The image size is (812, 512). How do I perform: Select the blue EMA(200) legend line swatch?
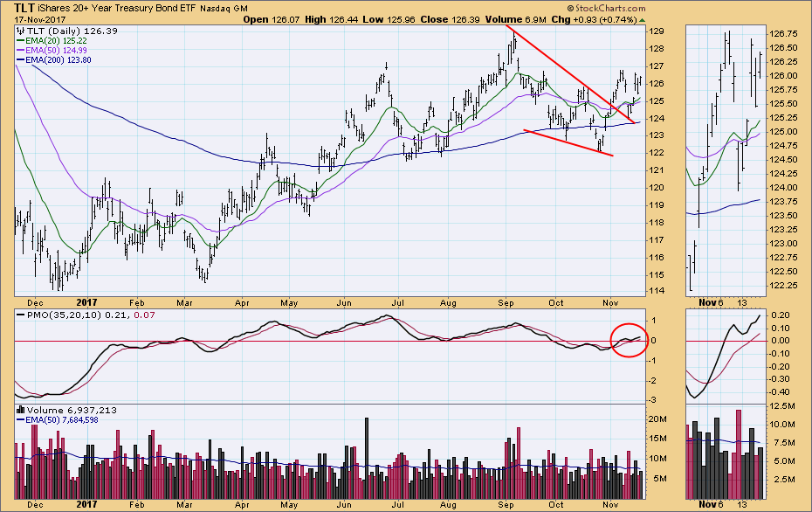(x=21, y=60)
